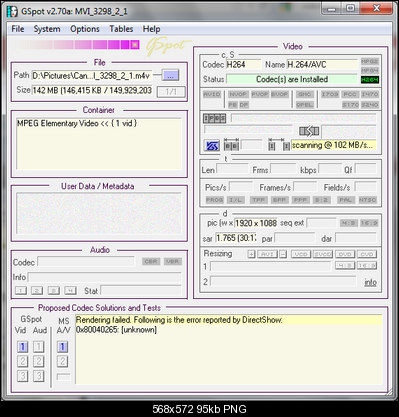Select GSpot Vid solution 1
Viewport: 399px width, 417px height.
22,347
